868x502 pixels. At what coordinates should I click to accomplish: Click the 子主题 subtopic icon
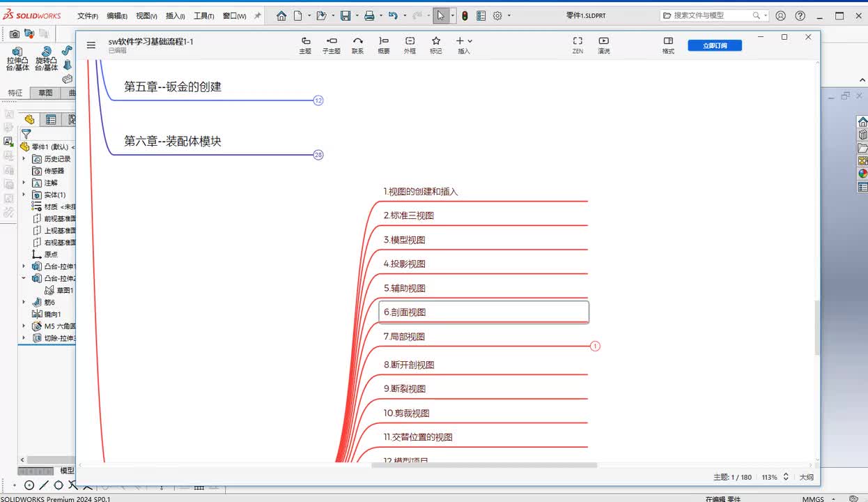pos(332,45)
